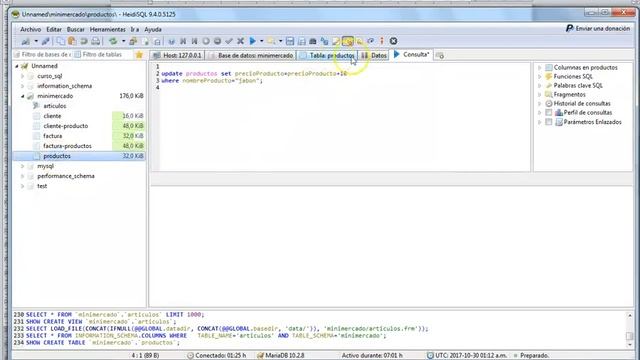
Task: Click the Print toolbar icon
Action: (x=96, y=41)
